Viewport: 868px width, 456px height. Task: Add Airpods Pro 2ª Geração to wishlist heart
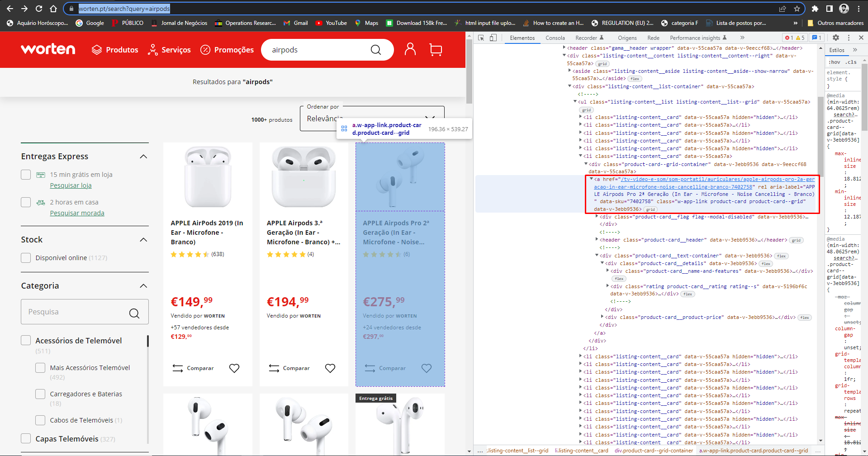pos(427,368)
